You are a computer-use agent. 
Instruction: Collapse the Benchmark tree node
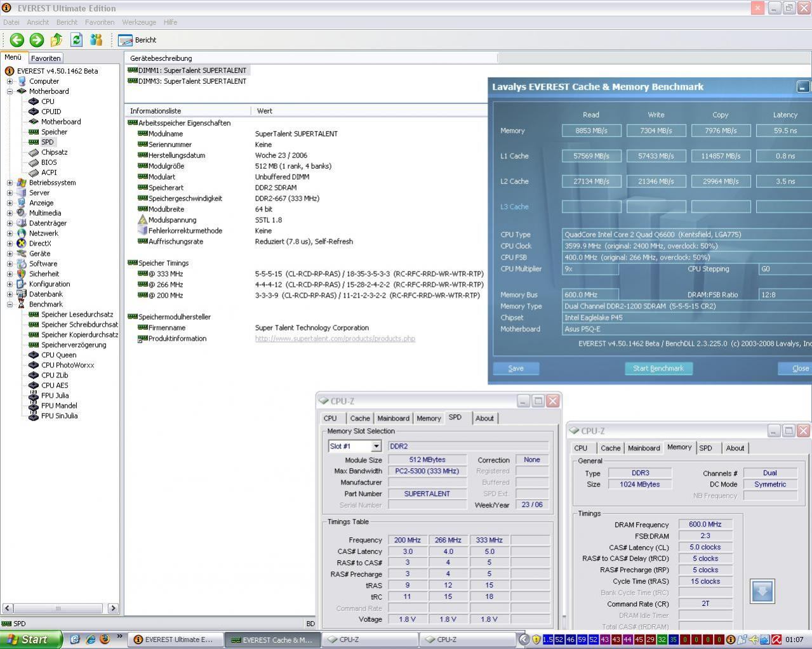[x=10, y=305]
